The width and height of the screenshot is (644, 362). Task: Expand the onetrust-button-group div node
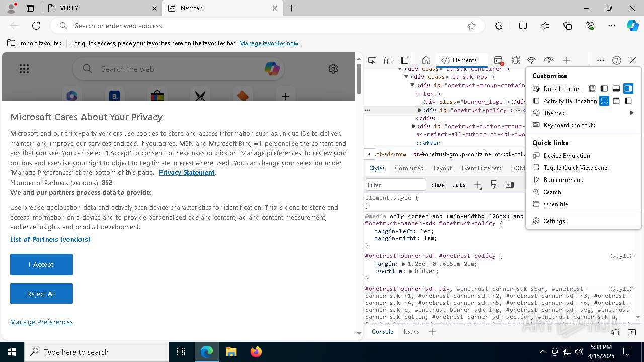414,126
